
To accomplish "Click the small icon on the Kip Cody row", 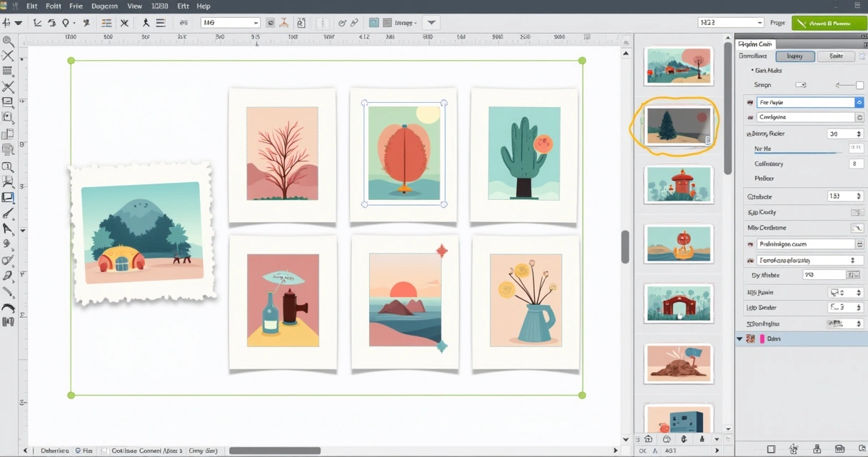I will click(857, 213).
